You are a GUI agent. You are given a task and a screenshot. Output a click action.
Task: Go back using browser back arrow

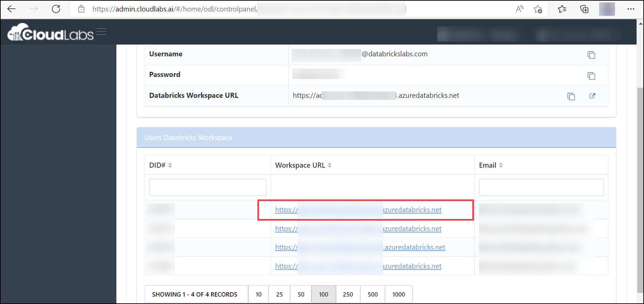pyautogui.click(x=11, y=9)
